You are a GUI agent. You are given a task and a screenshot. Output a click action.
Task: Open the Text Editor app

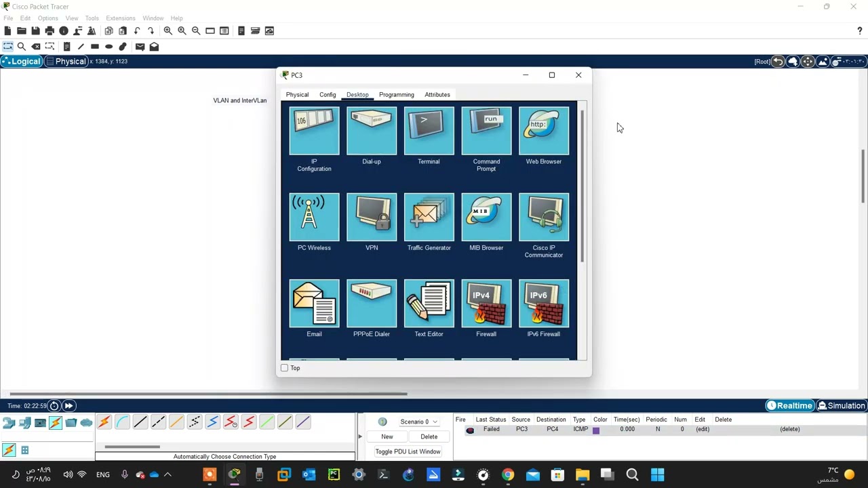(429, 303)
